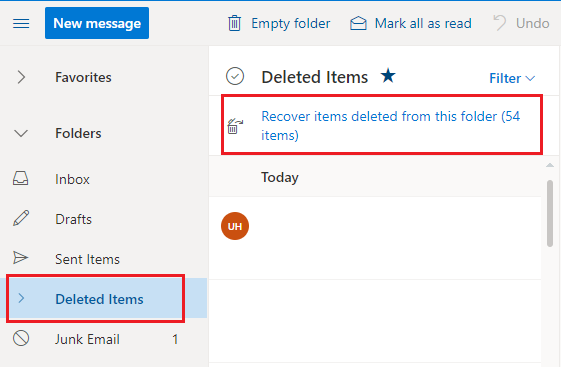
Task: Click the Drafts pencil icon
Action: pos(21,218)
